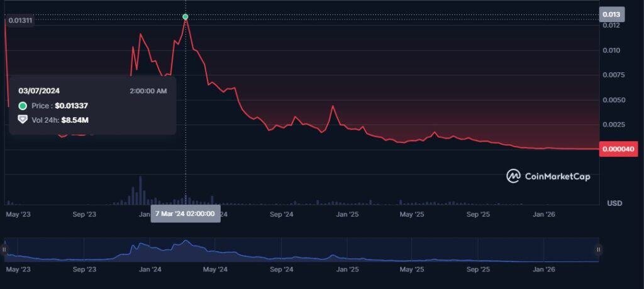Click the 03/07/2024 tooltip date
Screen dimensions: 644x289
point(39,91)
